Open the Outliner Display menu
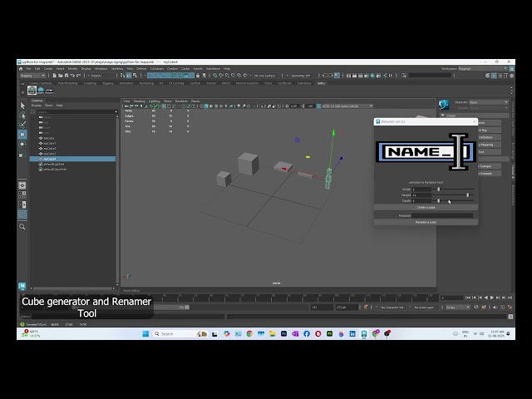This screenshot has height=399, width=532. (x=37, y=106)
